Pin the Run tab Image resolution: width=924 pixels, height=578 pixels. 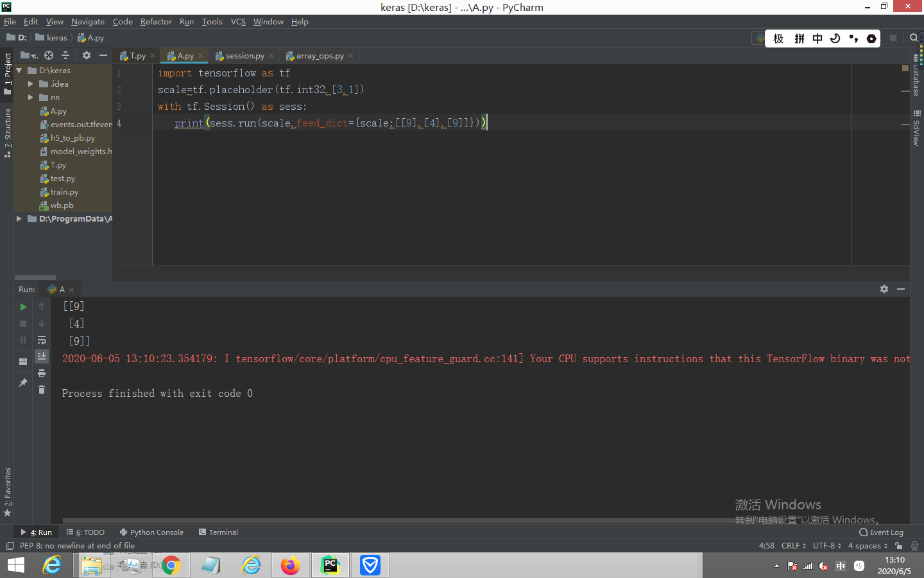tap(23, 381)
